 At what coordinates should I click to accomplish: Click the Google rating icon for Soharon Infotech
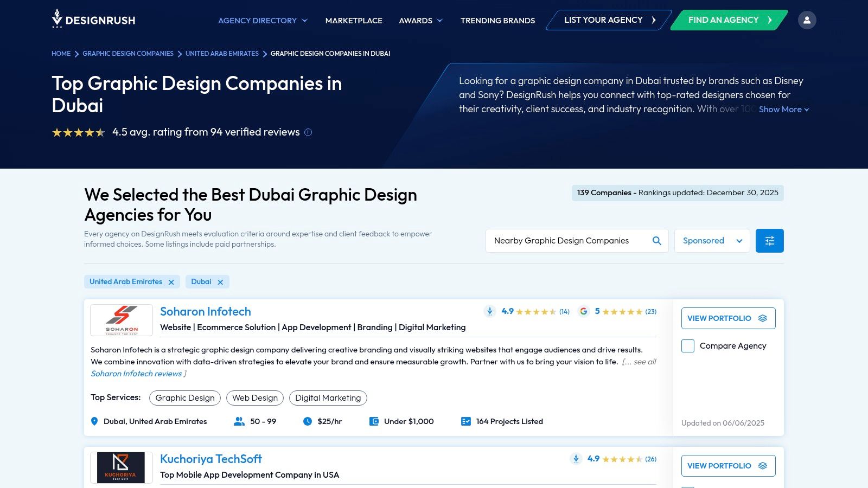(x=583, y=312)
